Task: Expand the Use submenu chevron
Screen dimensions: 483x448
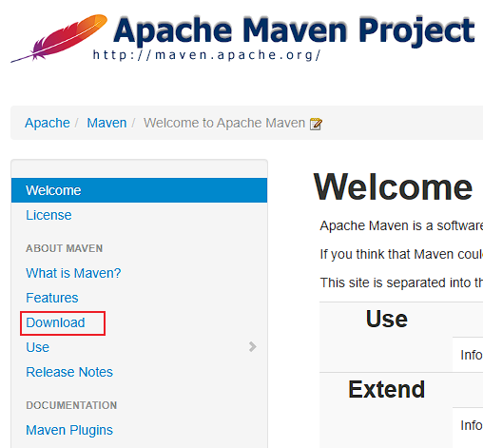Action: tap(252, 347)
